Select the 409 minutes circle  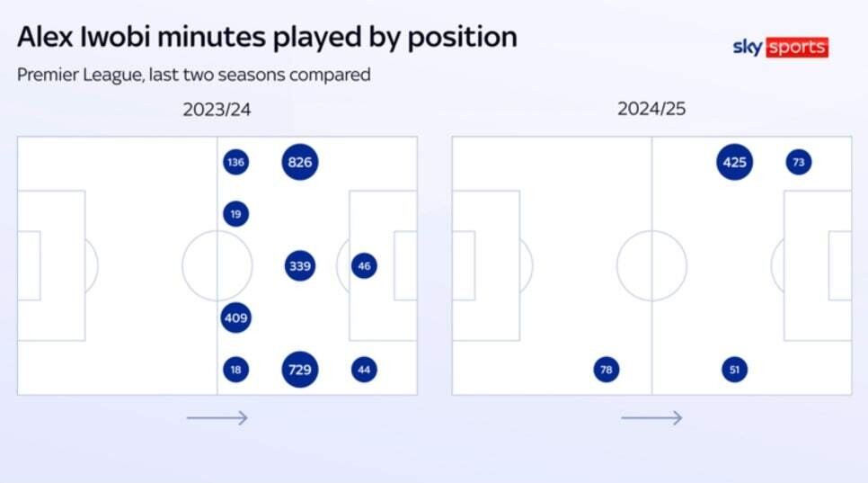click(235, 318)
